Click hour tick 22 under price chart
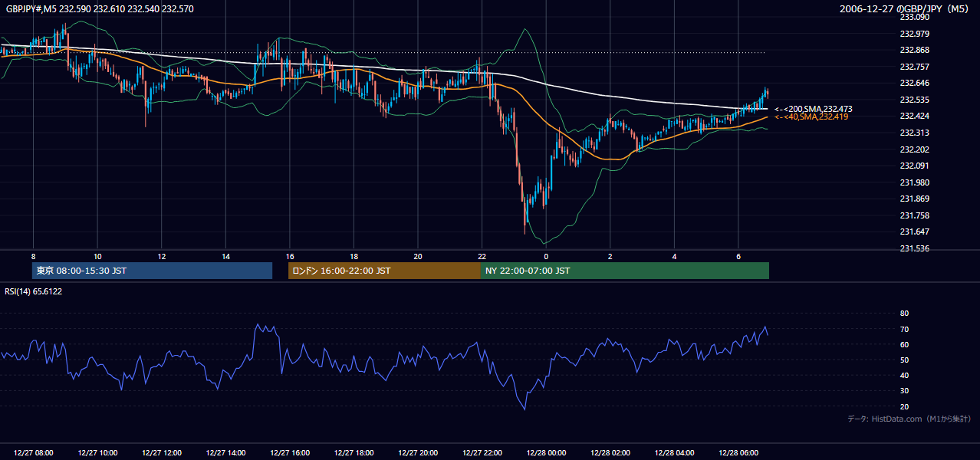 [x=482, y=256]
